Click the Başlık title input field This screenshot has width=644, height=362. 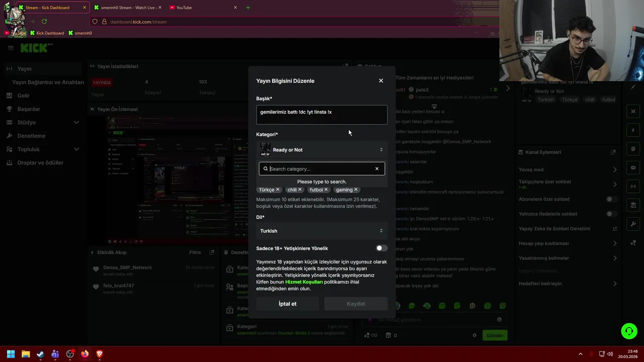[322, 115]
